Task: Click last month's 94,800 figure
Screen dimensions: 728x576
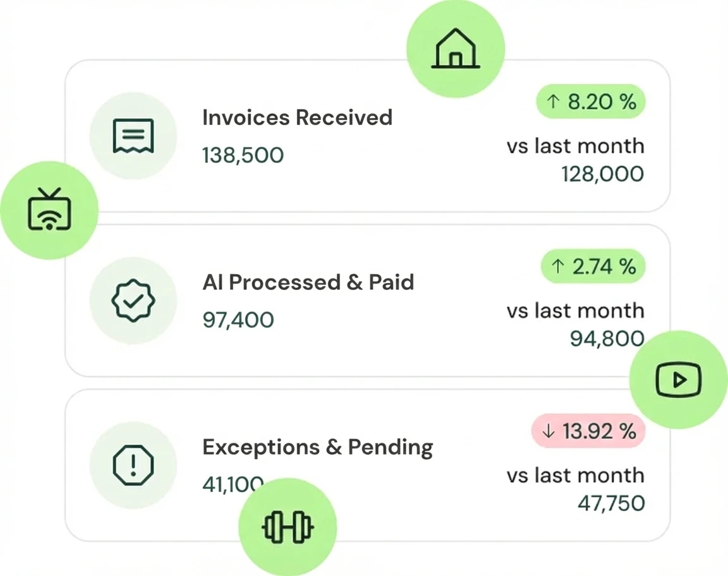Action: [x=606, y=339]
